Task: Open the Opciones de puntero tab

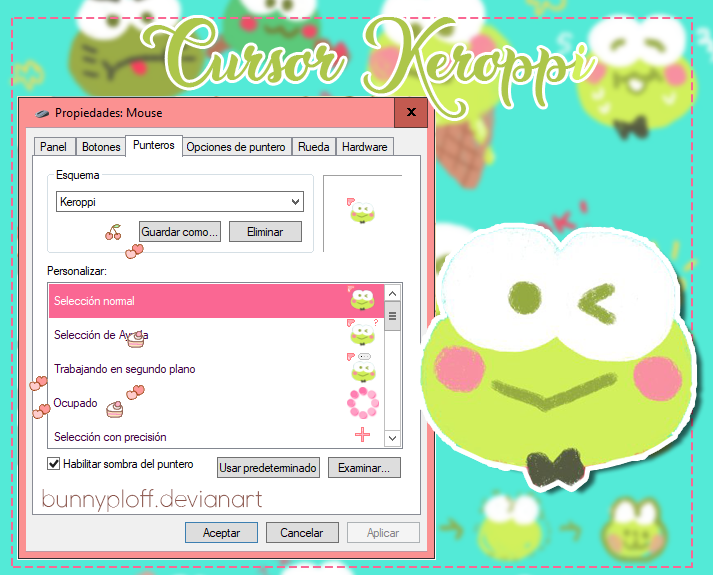Action: [x=236, y=147]
